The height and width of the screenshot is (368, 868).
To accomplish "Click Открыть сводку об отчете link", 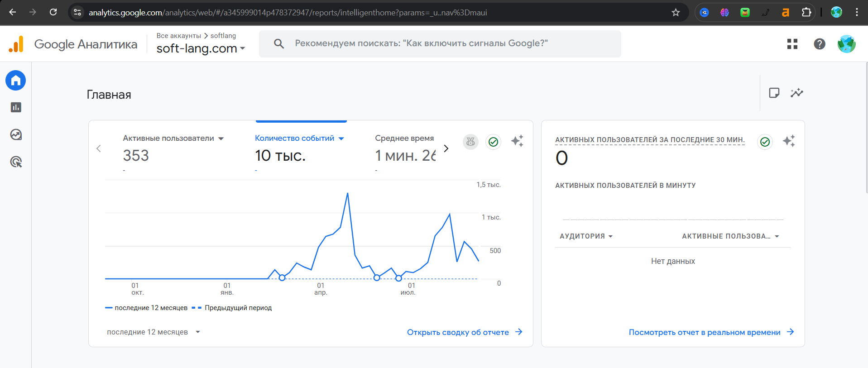I will click(465, 332).
